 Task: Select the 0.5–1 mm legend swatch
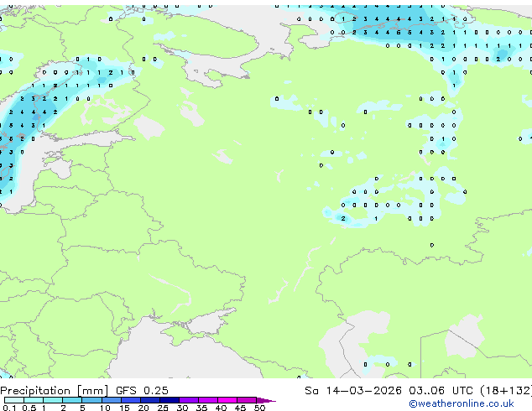[x=34, y=400]
